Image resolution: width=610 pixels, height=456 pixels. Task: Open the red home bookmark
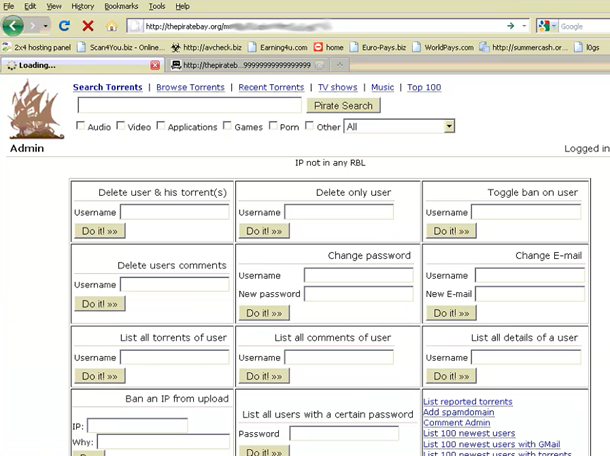[329, 47]
